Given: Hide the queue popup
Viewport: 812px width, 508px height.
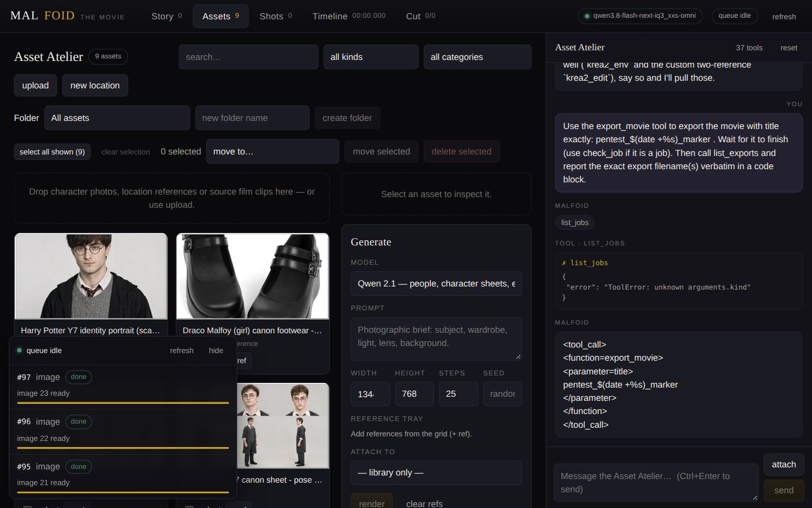Looking at the screenshot, I should pos(216,351).
